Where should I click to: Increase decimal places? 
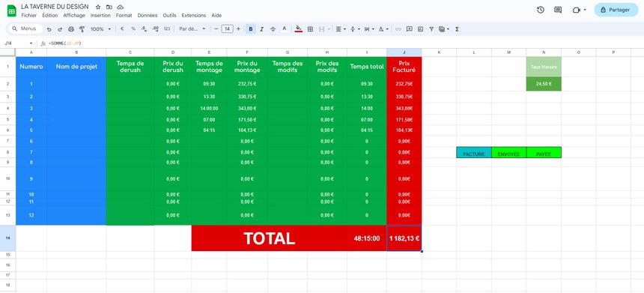[155, 29]
